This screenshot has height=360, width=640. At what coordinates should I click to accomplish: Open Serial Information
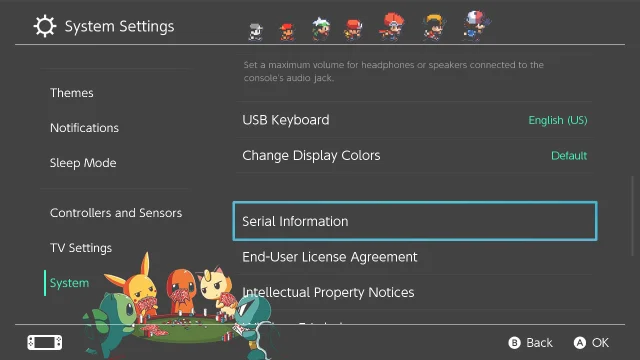pos(415,221)
